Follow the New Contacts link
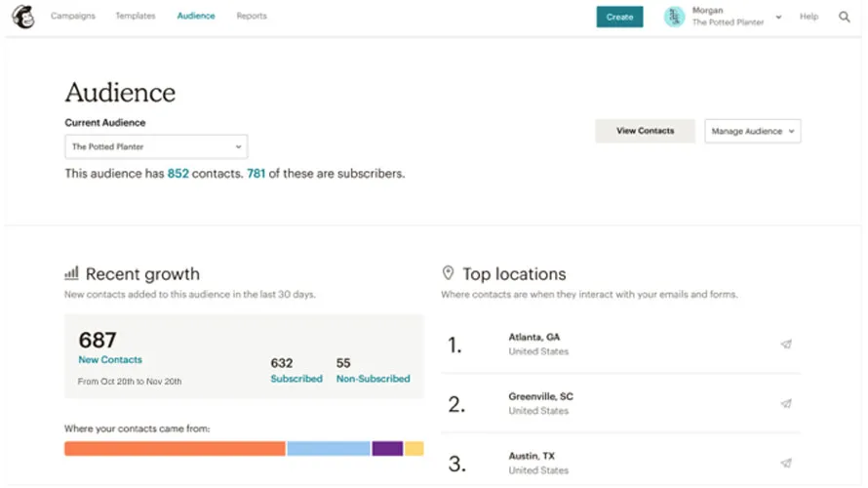The width and height of the screenshot is (868, 488). click(110, 360)
